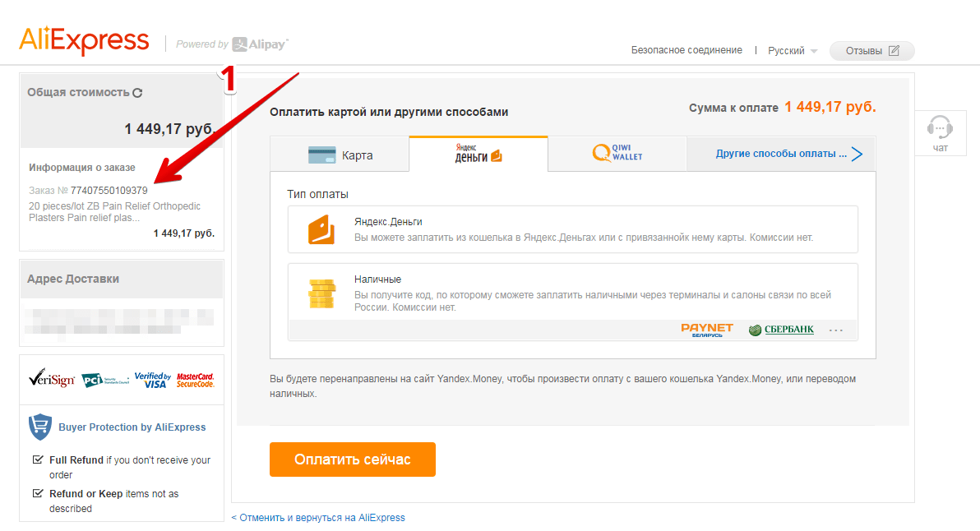
Task: Click the Общая стоимость heading
Action: click(78, 92)
